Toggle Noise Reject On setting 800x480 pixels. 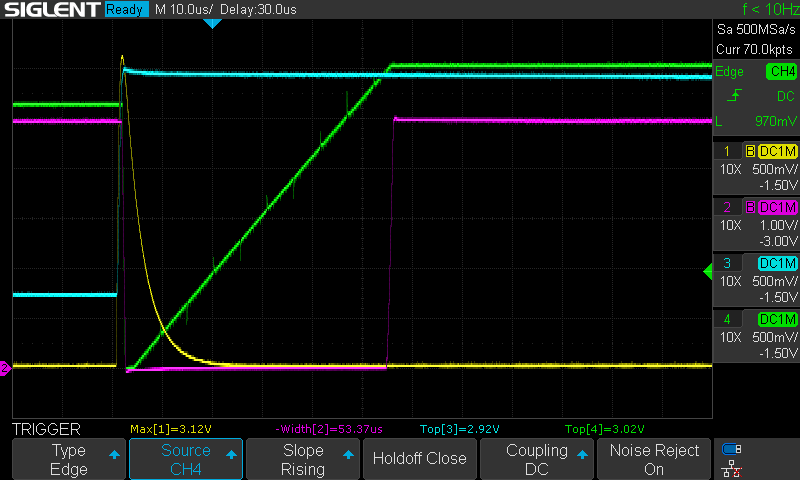coord(654,459)
